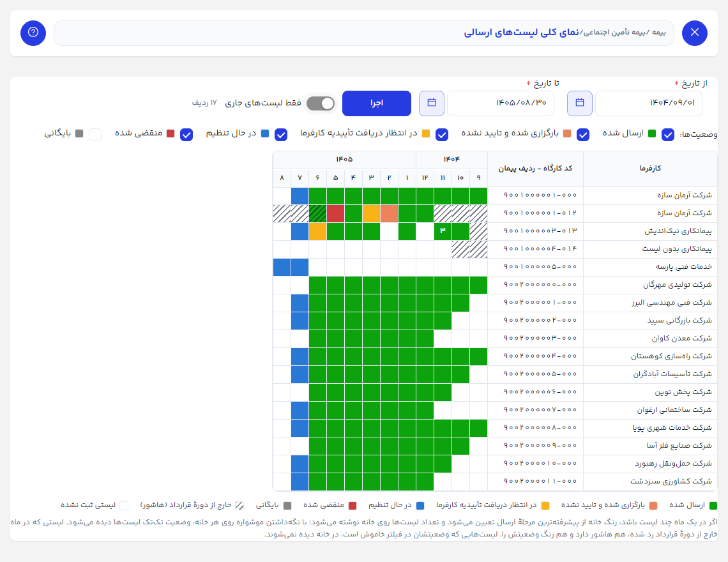Click the بیمه تأمین اجتماعی breadcrumb
The image size is (728, 562).
pos(613,33)
